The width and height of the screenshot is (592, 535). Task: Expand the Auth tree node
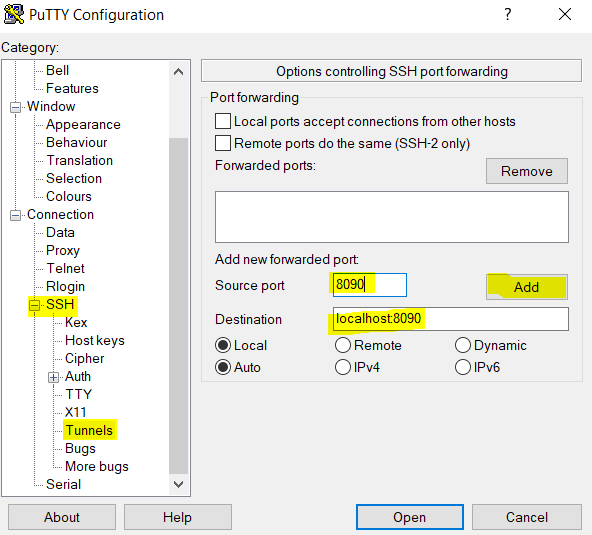coord(53,377)
